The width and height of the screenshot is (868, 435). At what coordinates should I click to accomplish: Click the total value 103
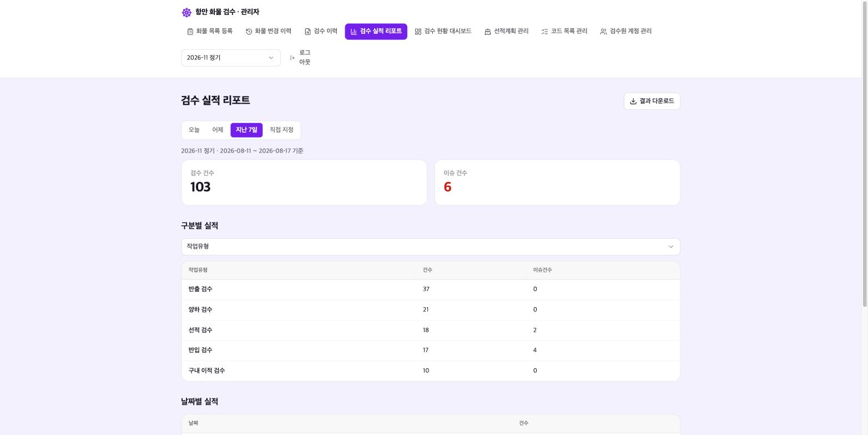coord(200,188)
